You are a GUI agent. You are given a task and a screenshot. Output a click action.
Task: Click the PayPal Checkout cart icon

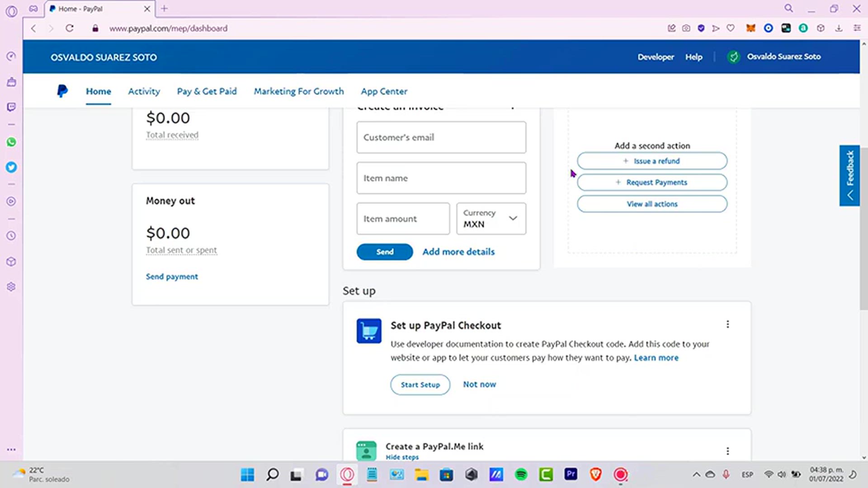[369, 331]
